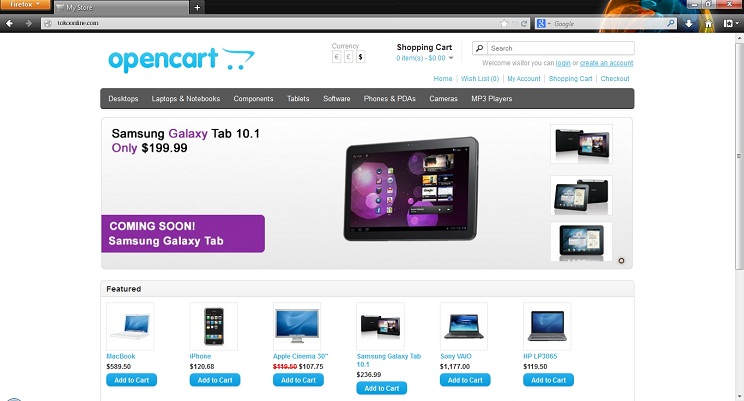This screenshot has height=401, width=744.
Task: Open Samsung Galaxy Tab 10.1 product link
Action: click(389, 360)
